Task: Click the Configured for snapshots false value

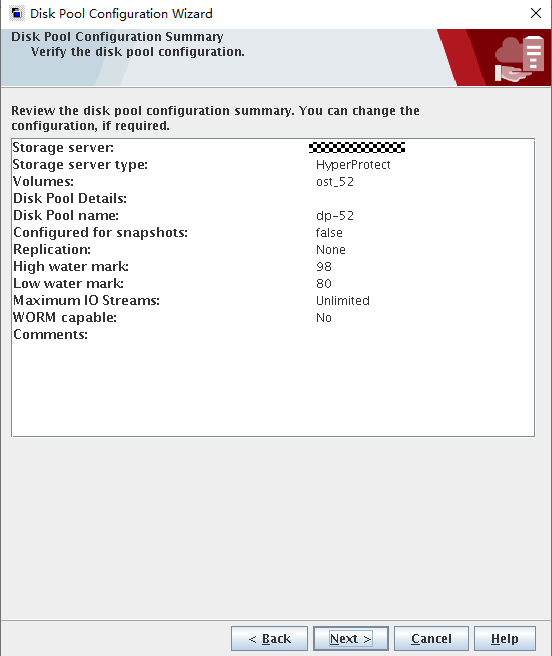Action: click(329, 233)
